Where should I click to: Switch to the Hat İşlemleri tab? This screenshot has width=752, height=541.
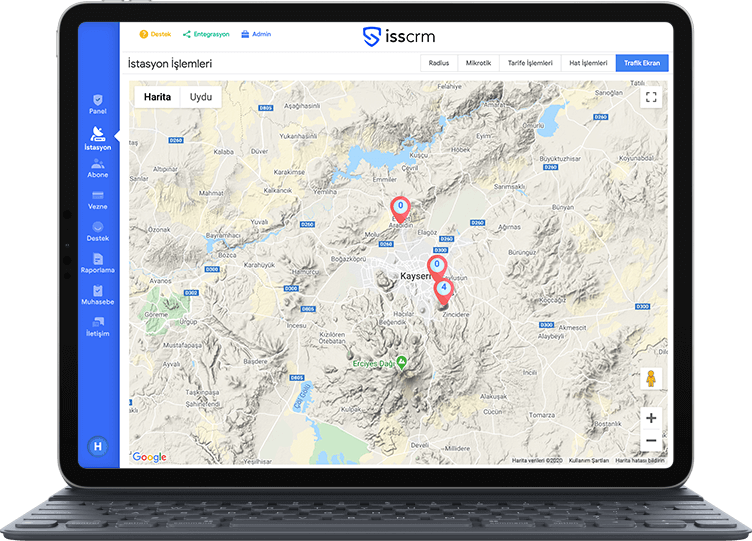[x=588, y=63]
